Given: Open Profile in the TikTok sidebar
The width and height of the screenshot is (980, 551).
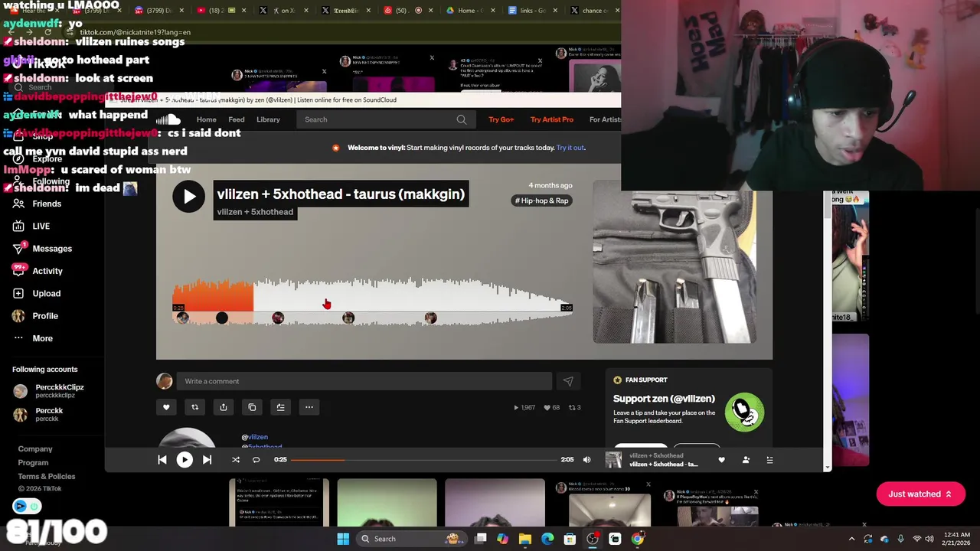Looking at the screenshot, I should click(x=45, y=316).
